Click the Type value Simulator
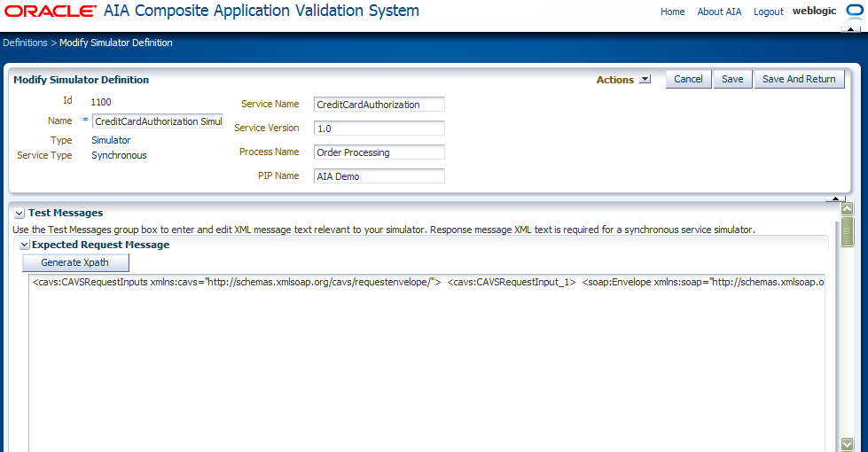This screenshot has height=452, width=868. 111,140
